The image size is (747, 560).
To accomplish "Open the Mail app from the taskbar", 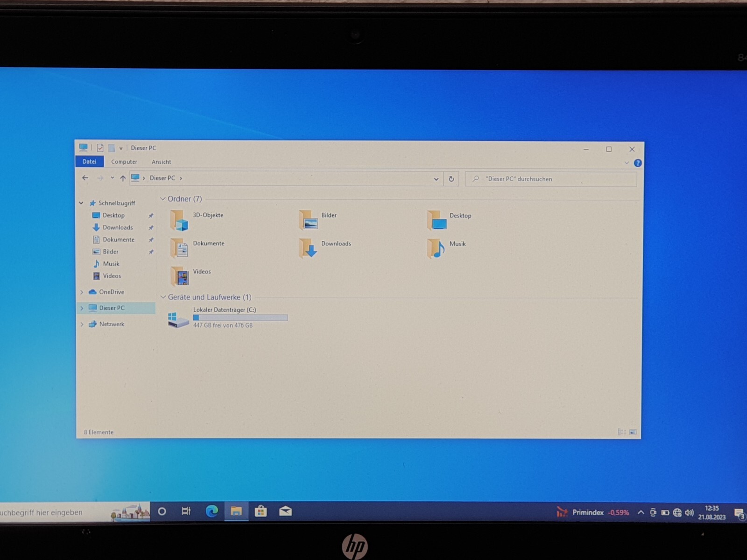I will 285,511.
